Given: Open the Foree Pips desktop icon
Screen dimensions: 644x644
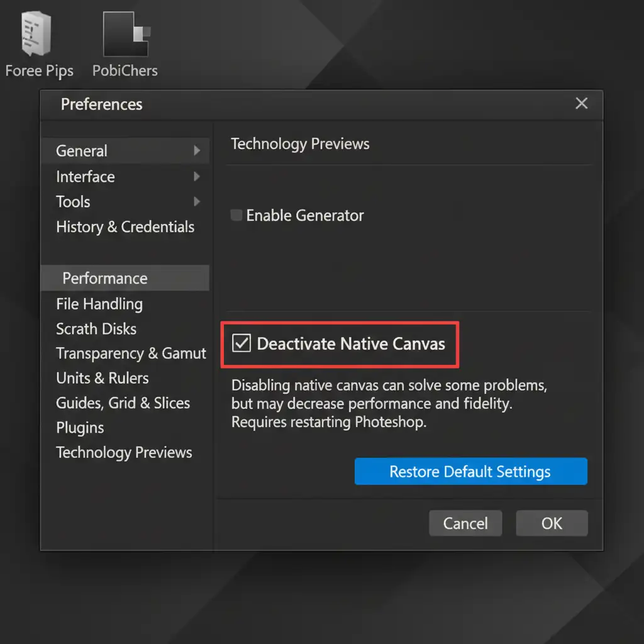Looking at the screenshot, I should (x=36, y=35).
